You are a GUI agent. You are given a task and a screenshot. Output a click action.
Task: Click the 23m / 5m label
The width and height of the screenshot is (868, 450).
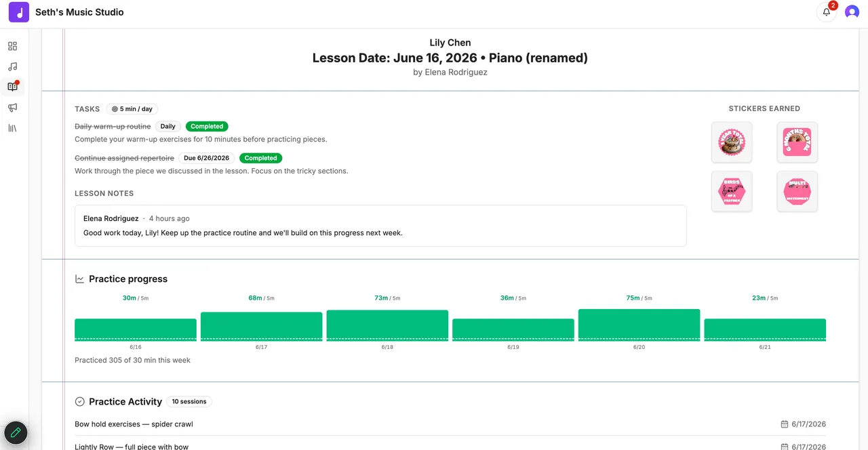tap(765, 298)
